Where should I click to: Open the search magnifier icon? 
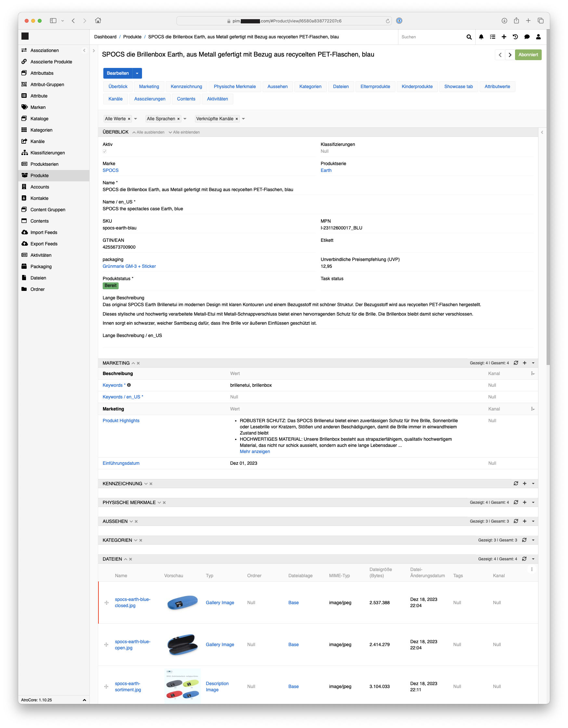(469, 37)
